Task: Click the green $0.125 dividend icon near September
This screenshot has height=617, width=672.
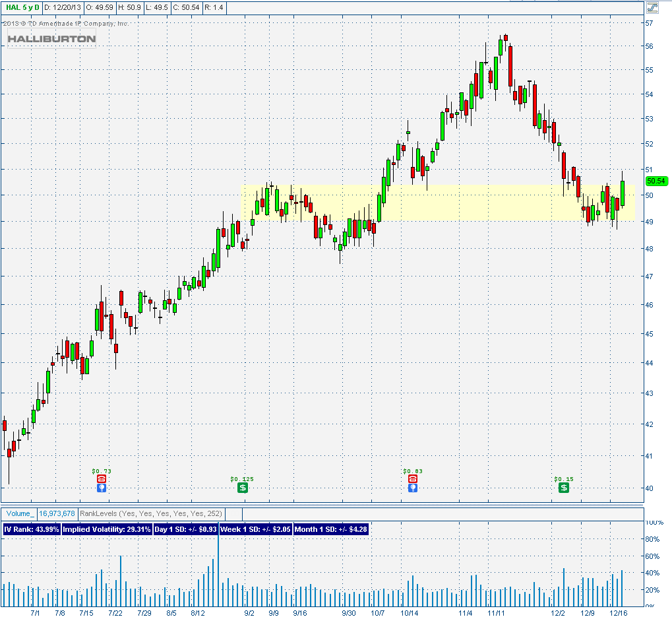Action: tap(242, 488)
